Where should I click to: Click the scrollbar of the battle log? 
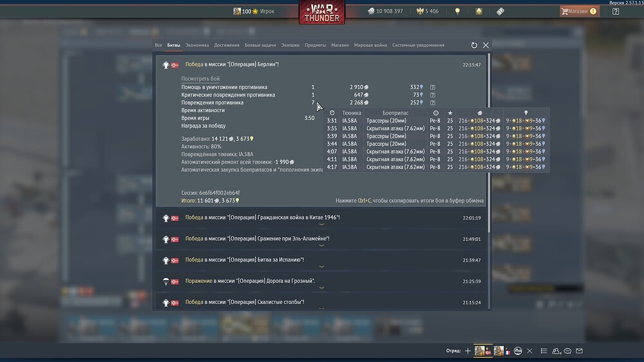[x=489, y=143]
